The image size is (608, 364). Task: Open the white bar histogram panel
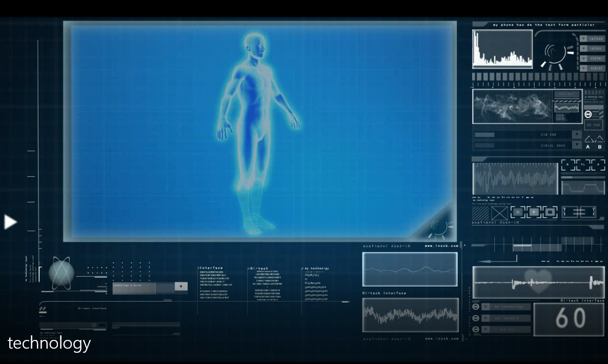[x=502, y=49]
